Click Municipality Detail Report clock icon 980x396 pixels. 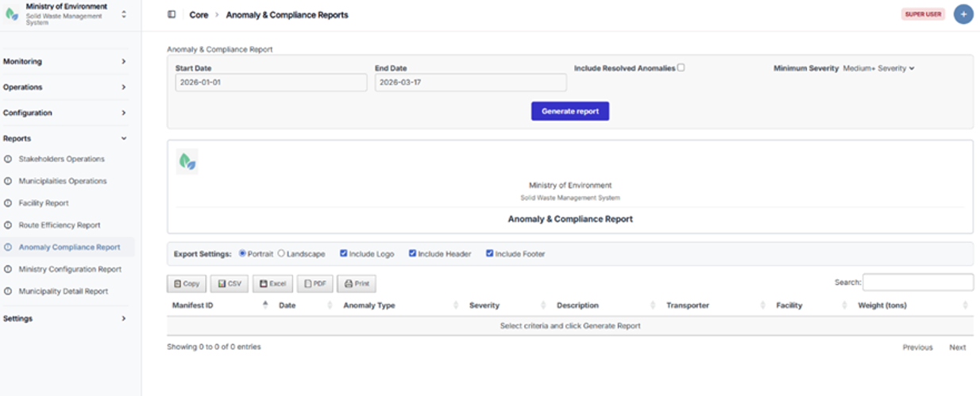(9, 291)
